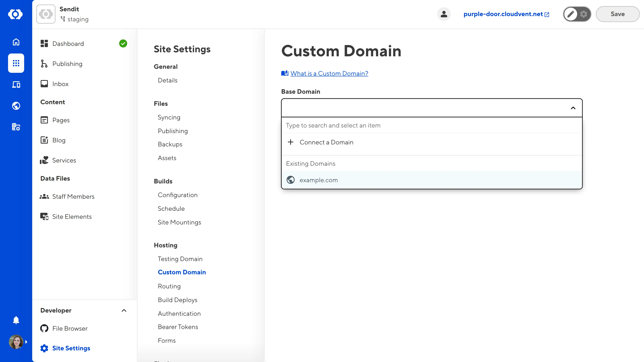This screenshot has height=362, width=644.
Task: Click the purple-door.cloudvent.net site link
Action: coord(503,14)
